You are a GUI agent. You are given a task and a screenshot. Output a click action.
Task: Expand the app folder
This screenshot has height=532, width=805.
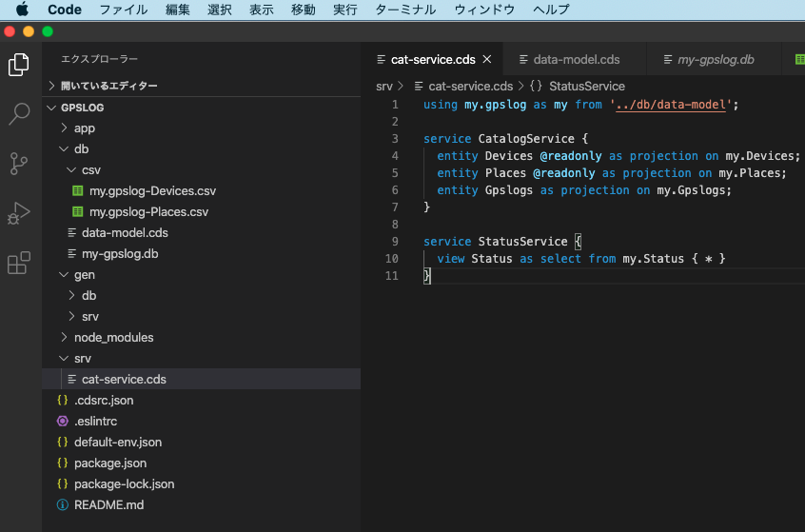64,128
